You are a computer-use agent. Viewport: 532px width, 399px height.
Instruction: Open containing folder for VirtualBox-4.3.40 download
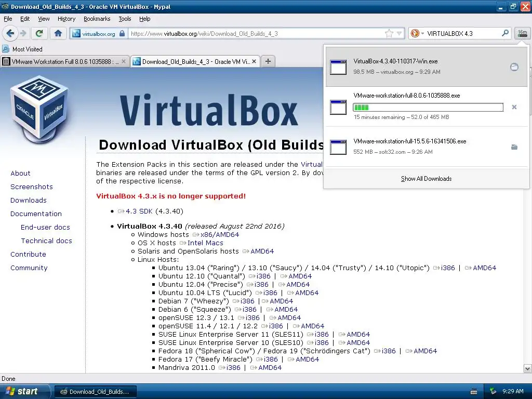coord(514,67)
